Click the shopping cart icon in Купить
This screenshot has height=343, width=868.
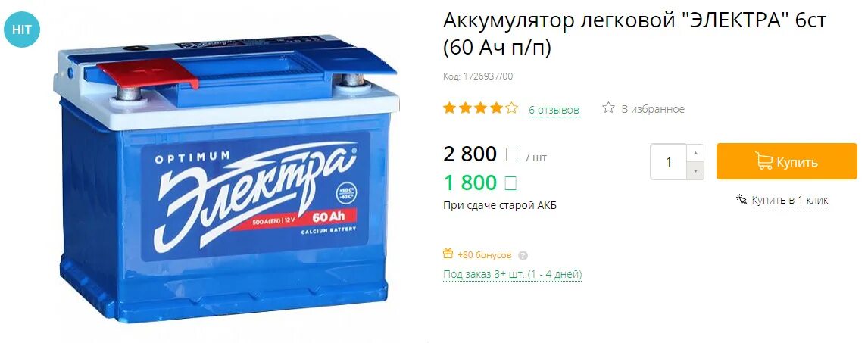point(764,161)
